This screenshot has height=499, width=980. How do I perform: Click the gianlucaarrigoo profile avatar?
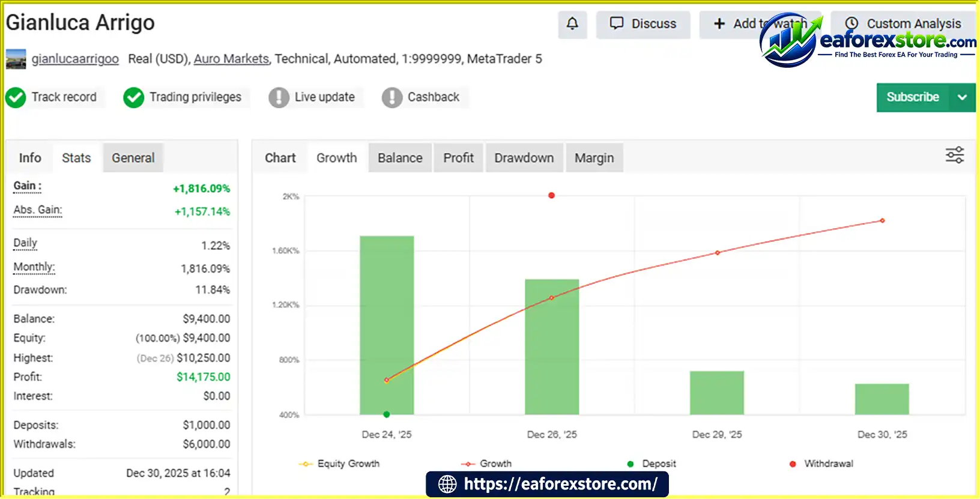pyautogui.click(x=16, y=59)
